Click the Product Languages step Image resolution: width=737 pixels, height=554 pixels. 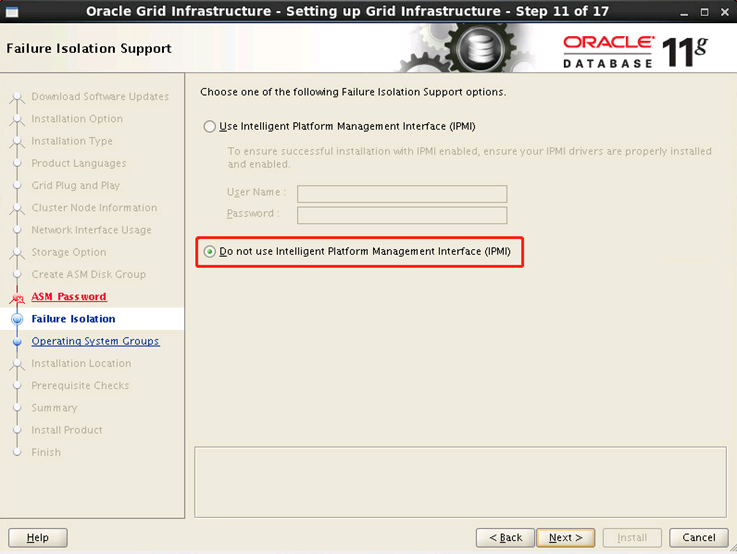(x=79, y=163)
